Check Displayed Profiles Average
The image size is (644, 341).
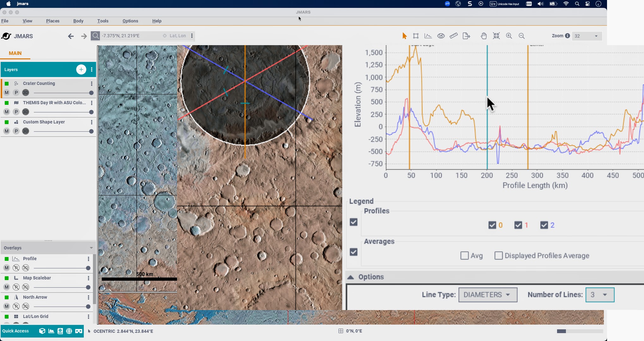pos(498,255)
